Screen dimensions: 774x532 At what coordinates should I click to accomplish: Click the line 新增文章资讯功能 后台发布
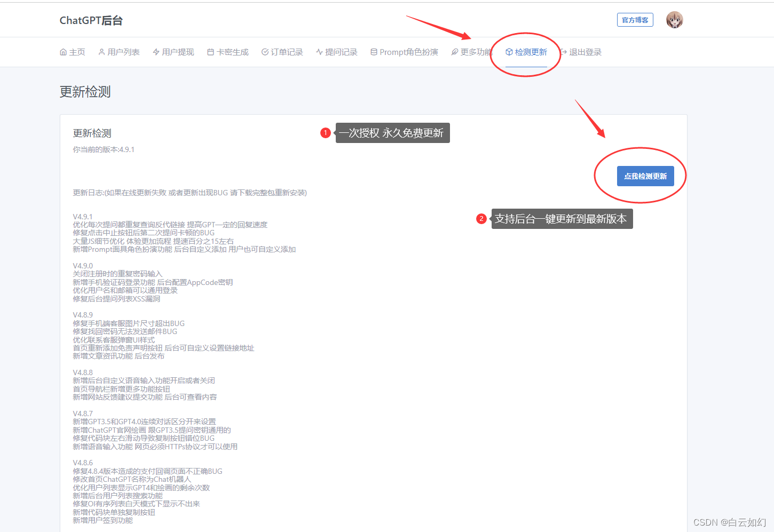(x=119, y=356)
